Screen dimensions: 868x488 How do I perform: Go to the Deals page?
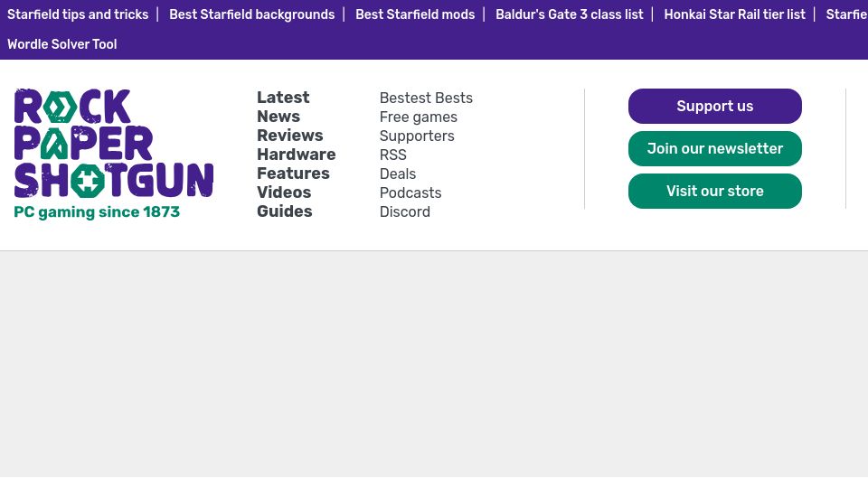(x=398, y=174)
